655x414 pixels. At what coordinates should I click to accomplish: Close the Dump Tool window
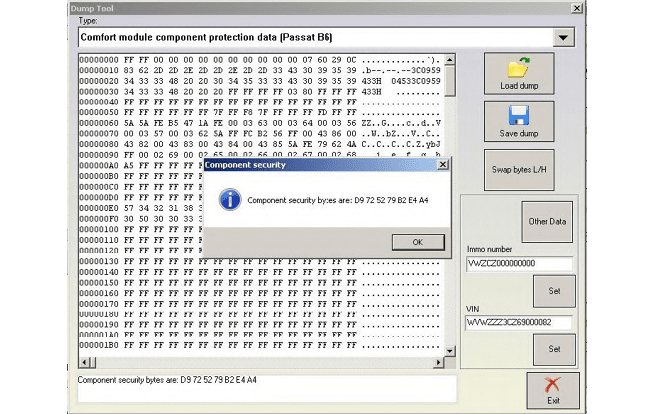coord(576,8)
